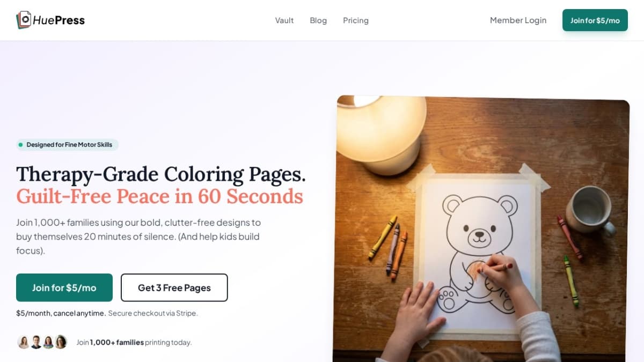Click the header Join for $5/mo button

(x=595, y=20)
